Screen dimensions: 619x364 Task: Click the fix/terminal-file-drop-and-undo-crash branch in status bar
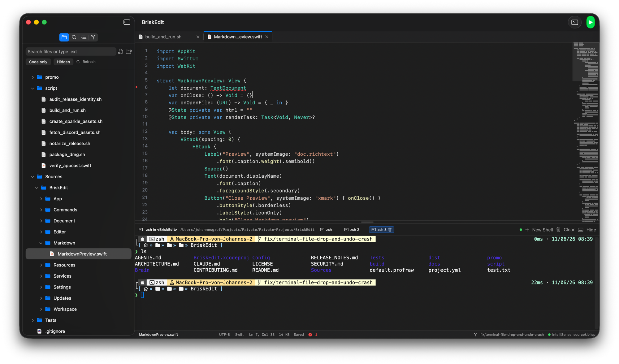point(512,335)
